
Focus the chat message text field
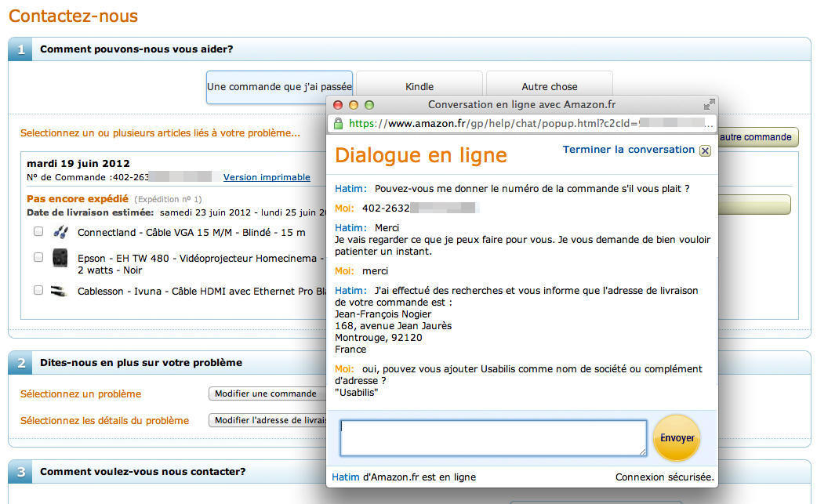[x=493, y=437]
